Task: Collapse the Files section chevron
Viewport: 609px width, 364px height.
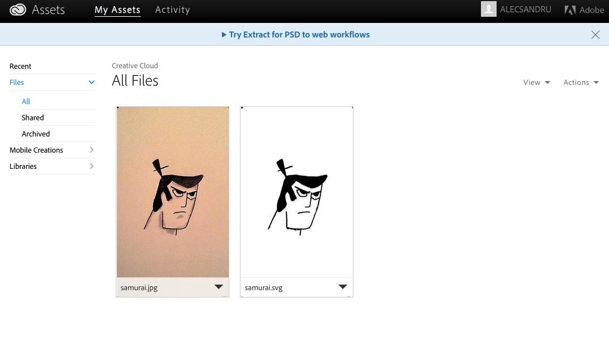Action: click(x=91, y=82)
